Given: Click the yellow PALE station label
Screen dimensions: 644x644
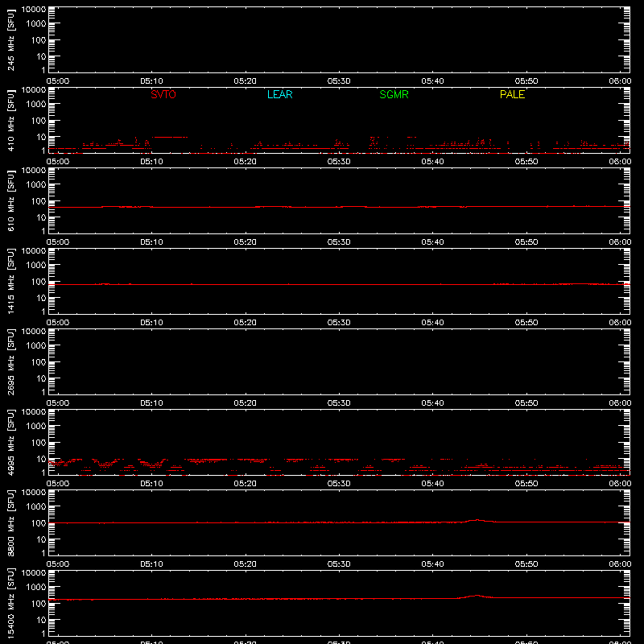Looking at the screenshot, I should (512, 94).
